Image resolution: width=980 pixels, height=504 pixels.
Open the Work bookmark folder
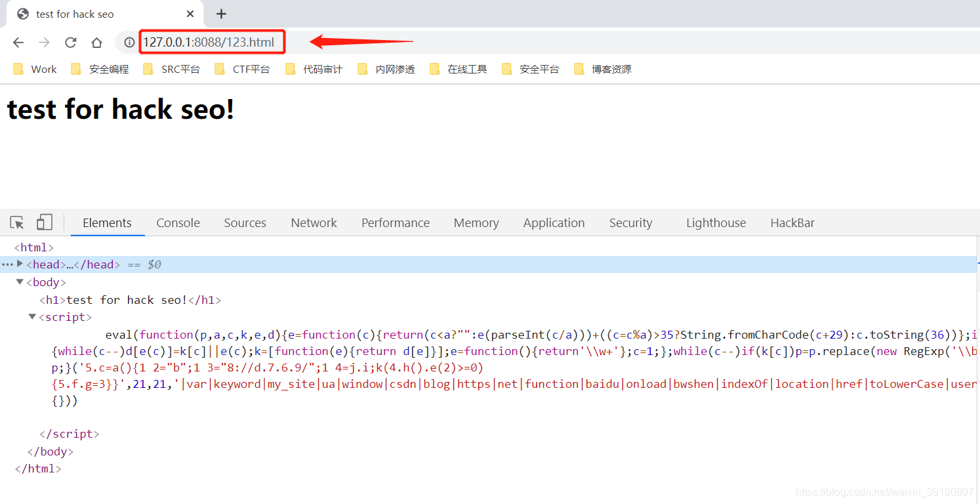[x=35, y=69]
